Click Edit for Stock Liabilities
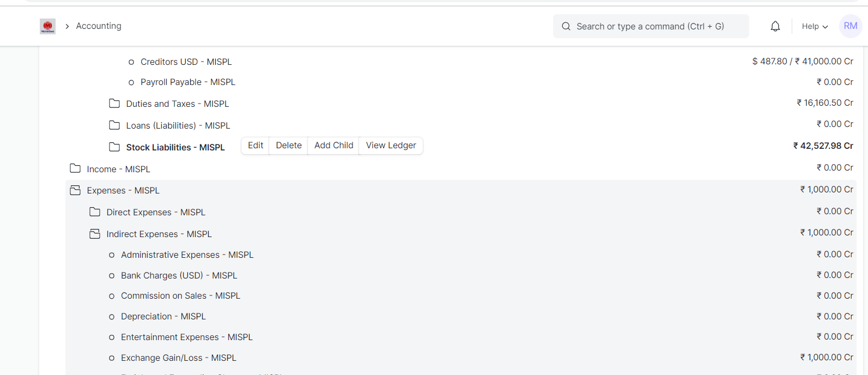Viewport: 868px width, 375px height. pos(256,146)
